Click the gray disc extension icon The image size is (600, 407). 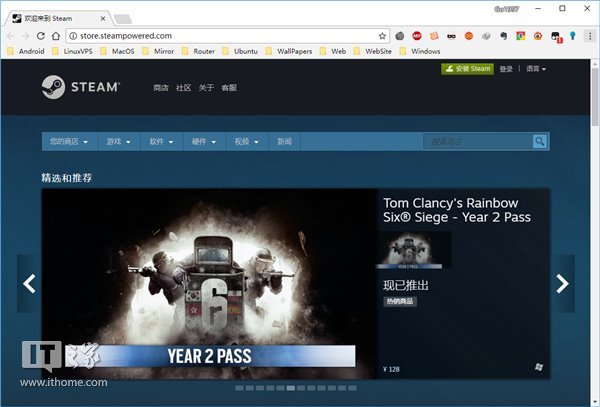tap(486, 36)
